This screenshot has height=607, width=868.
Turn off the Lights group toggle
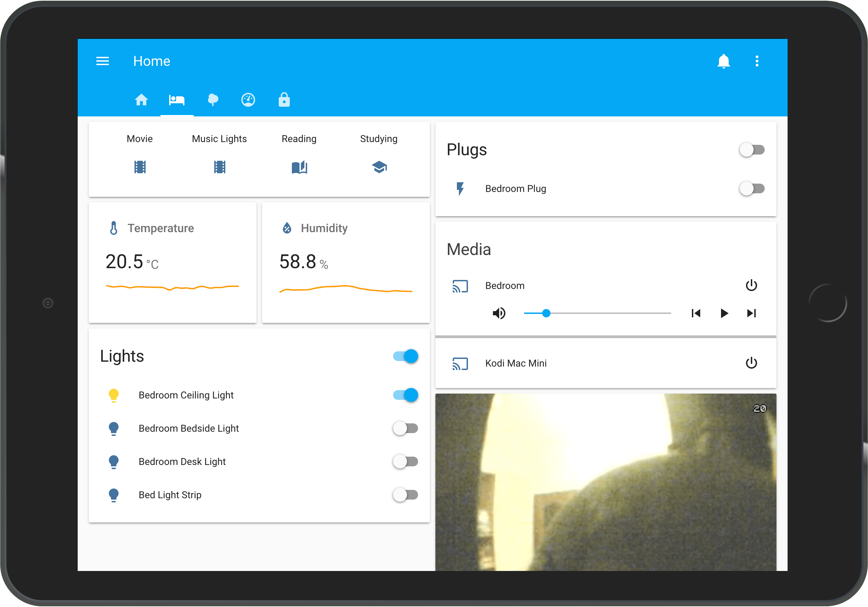405,356
